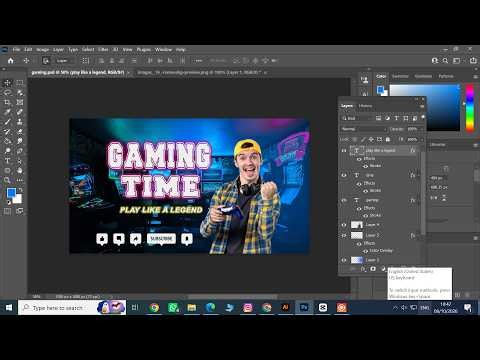Hide the 'play like a legend' text layer
This screenshot has width=480, height=360.
click(x=344, y=151)
